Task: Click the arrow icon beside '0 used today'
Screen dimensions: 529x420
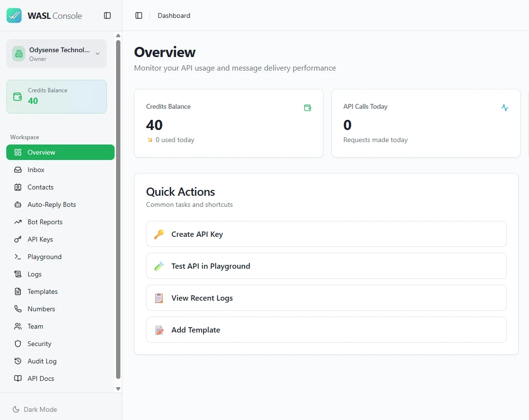Action: tap(150, 140)
